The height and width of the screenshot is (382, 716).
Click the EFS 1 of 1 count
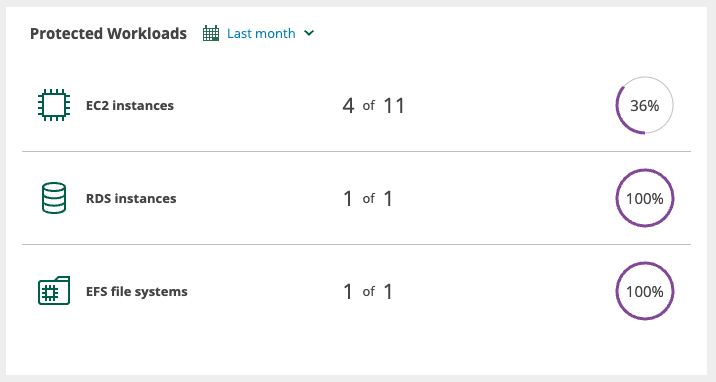(x=368, y=291)
